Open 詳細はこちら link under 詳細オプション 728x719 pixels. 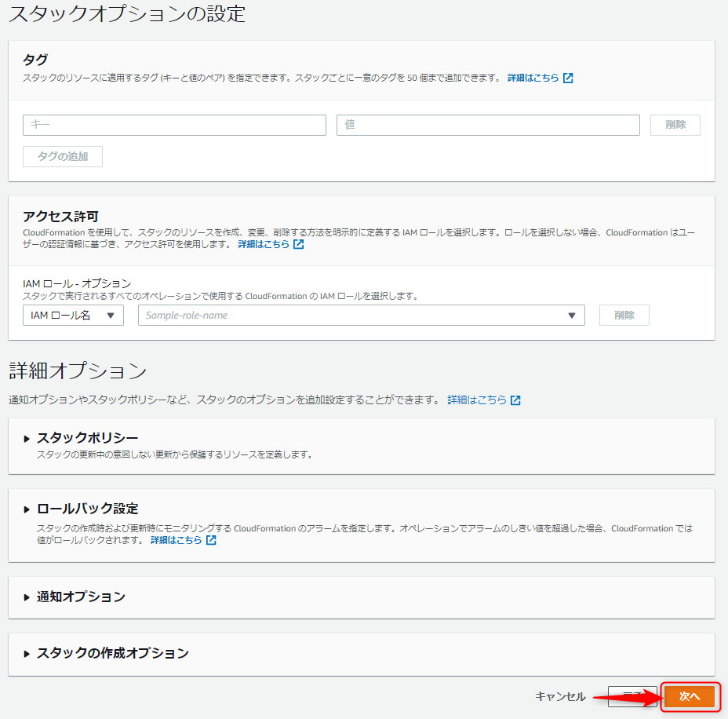pos(477,400)
